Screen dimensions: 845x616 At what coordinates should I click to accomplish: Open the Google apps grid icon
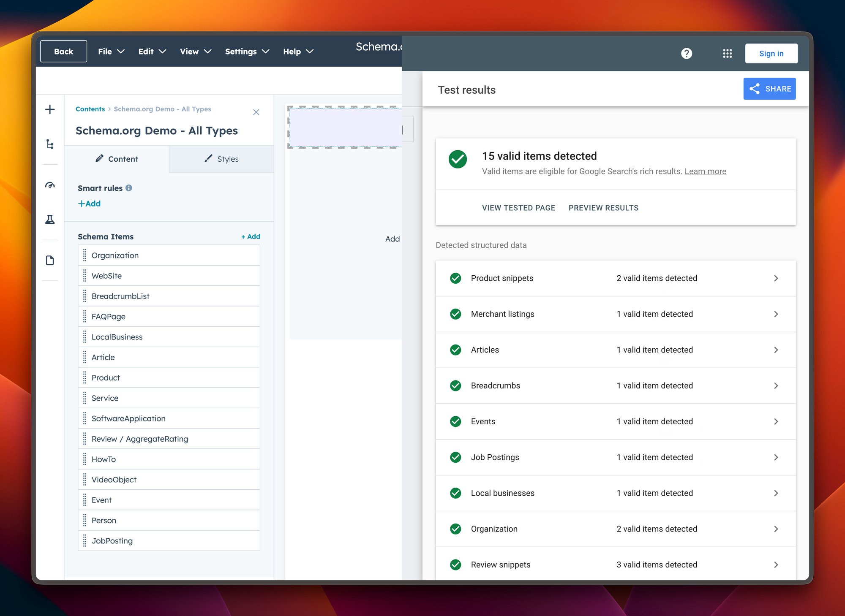pyautogui.click(x=727, y=54)
